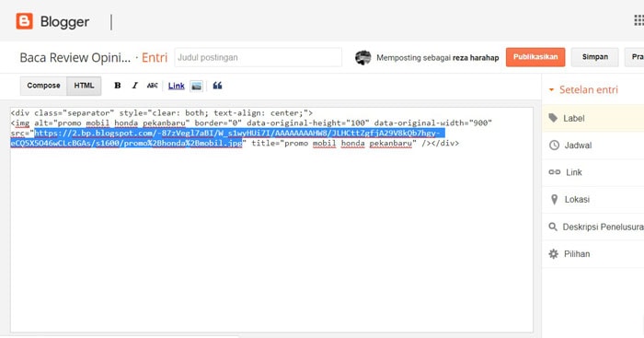Open the Deskripsi Penelusuran settings

593,227
